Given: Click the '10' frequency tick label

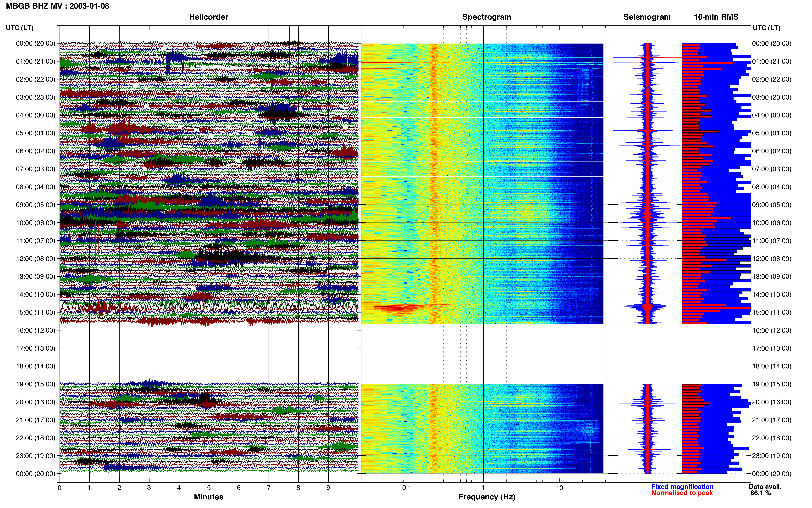Looking at the screenshot, I should click(x=559, y=488).
